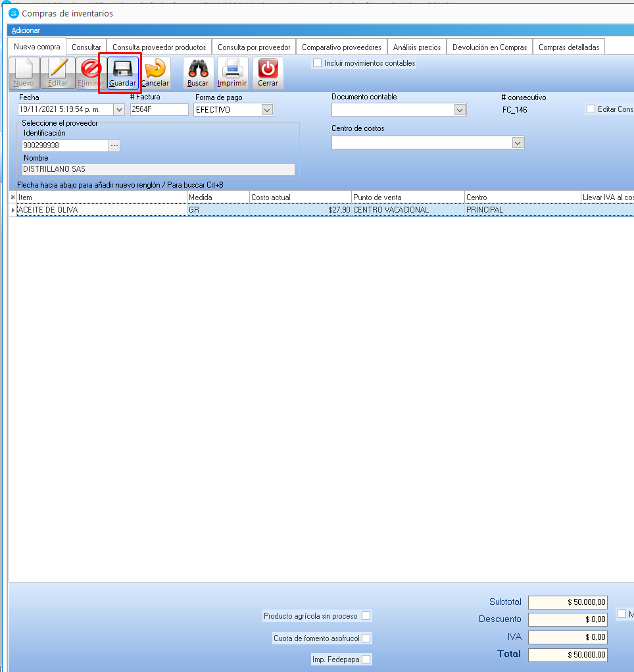This screenshot has height=672, width=634.
Task: Enable Incluir movimientos contables checkbox
Action: tap(318, 63)
